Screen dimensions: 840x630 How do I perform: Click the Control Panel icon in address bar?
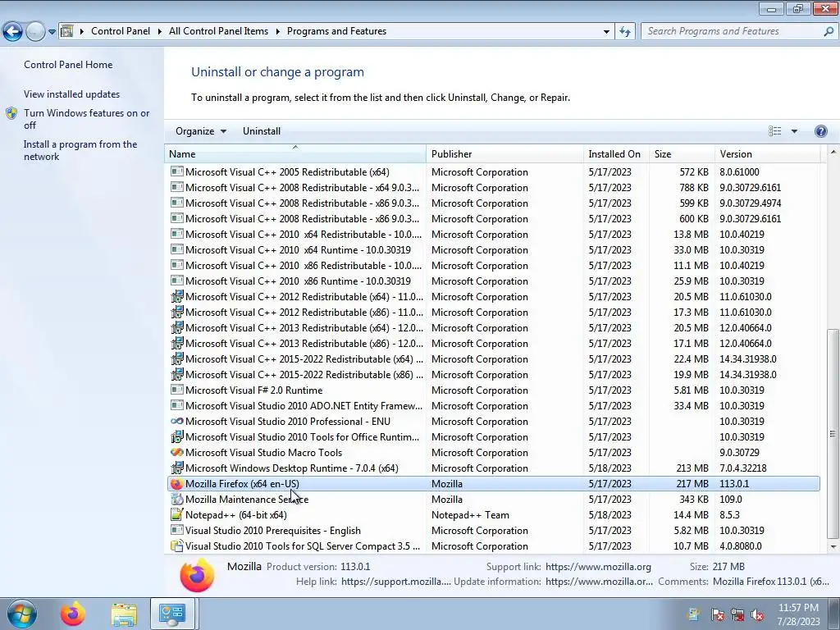click(67, 31)
